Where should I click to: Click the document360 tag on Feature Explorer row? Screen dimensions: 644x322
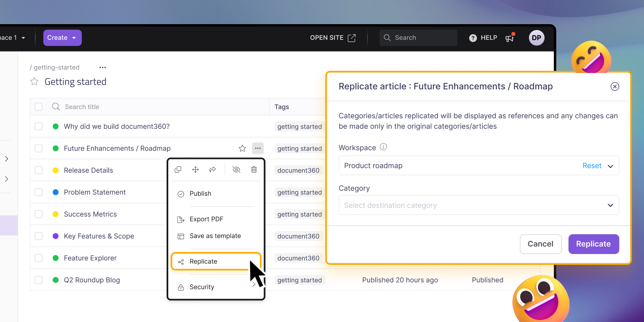point(298,258)
